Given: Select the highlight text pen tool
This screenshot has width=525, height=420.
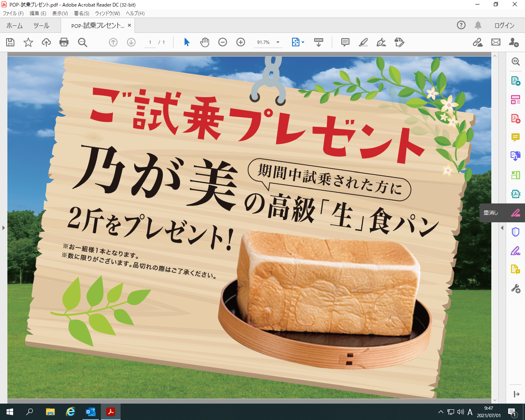Looking at the screenshot, I should pos(363,42).
